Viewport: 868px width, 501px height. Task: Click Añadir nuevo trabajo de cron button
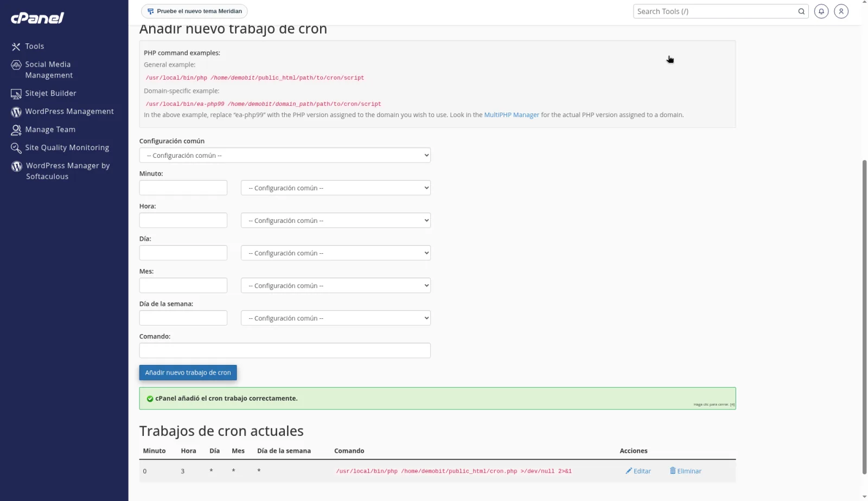188,372
